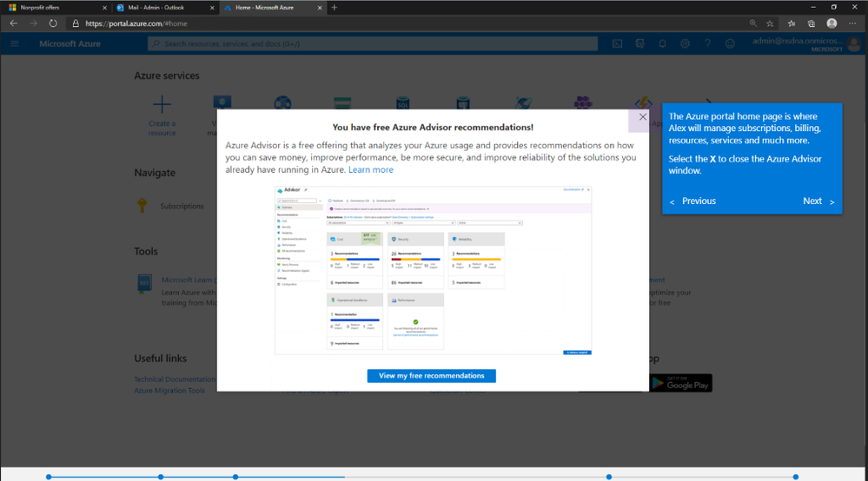The width and height of the screenshot is (868, 481).
Task: Go to Next tutorial step
Action: coord(818,201)
